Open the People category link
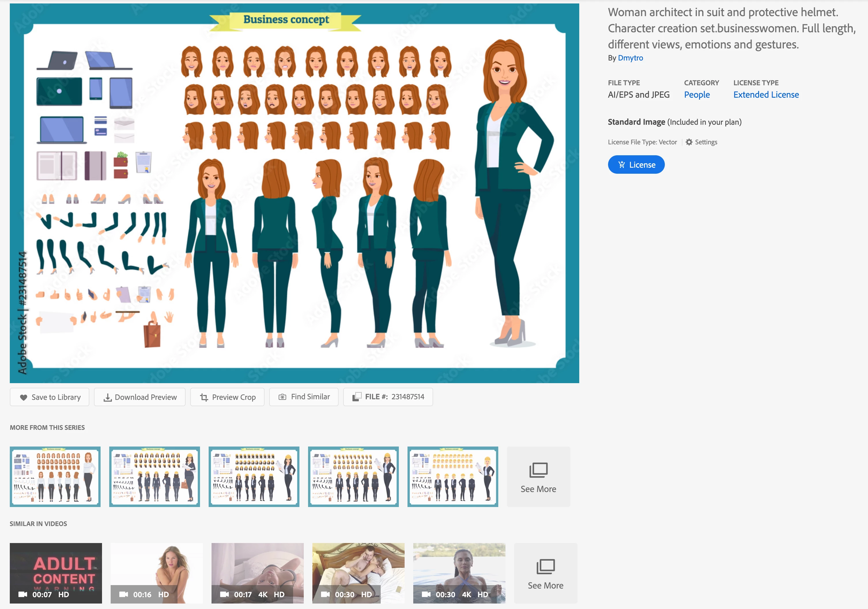This screenshot has height=609, width=868. click(x=696, y=95)
